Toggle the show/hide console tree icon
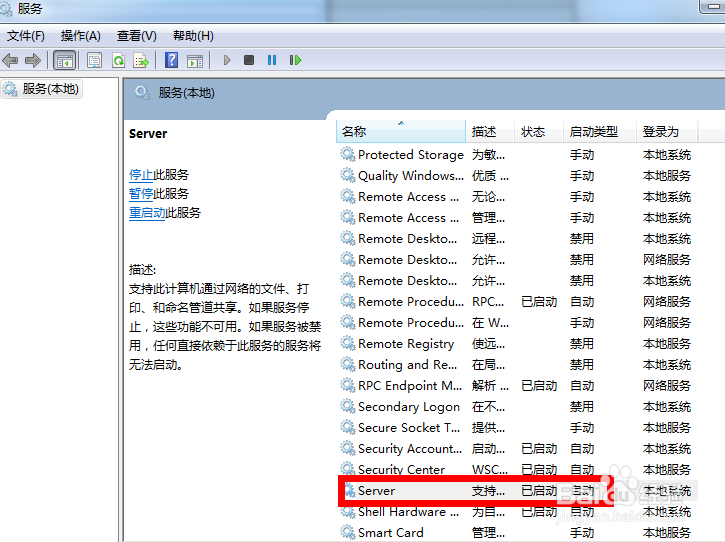The width and height of the screenshot is (725, 542). [x=65, y=60]
